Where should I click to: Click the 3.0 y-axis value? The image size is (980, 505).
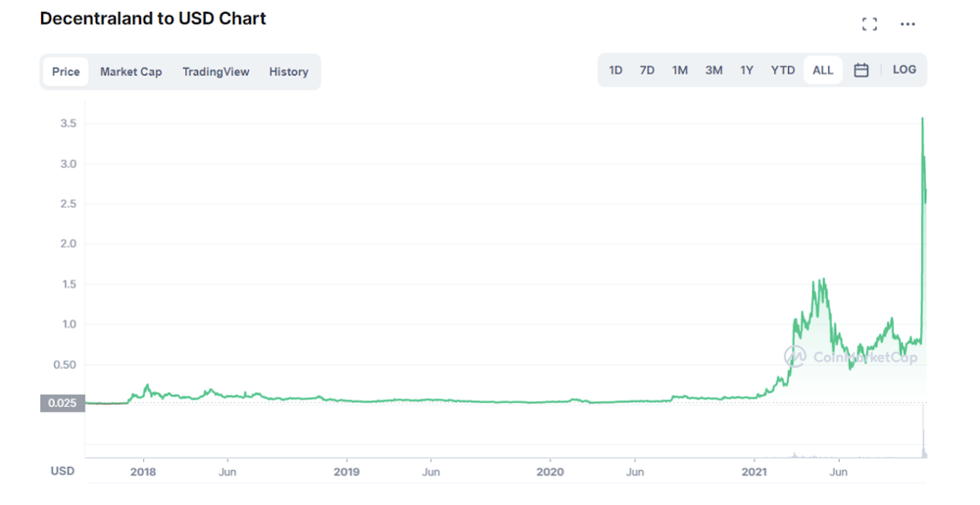point(69,164)
